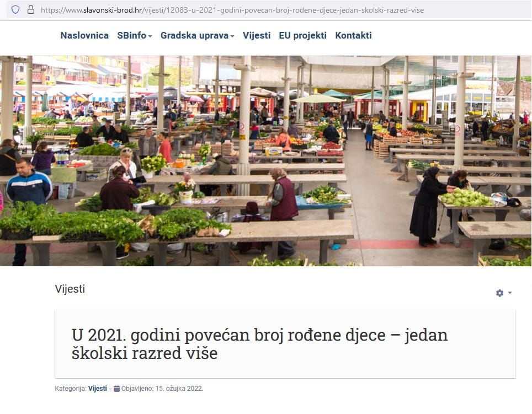532x414 pixels.
Task: Click the Kategorija label text
Action: coord(71,389)
